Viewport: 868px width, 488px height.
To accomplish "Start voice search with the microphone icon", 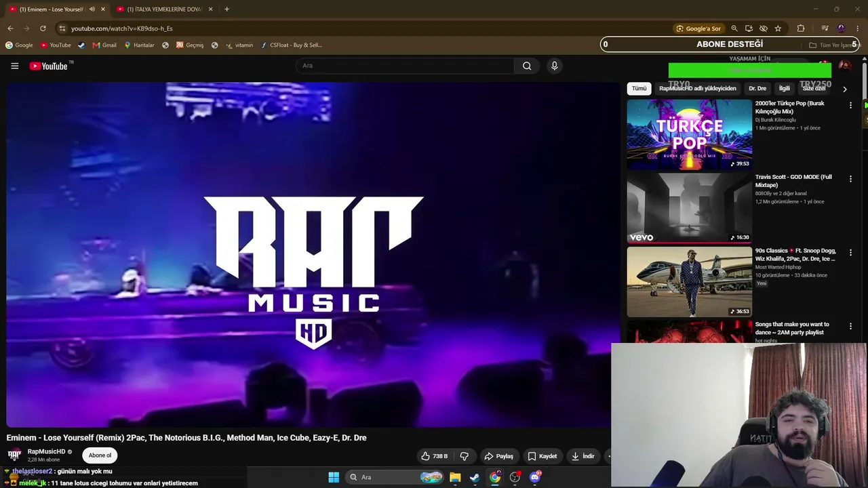I will click(x=554, y=66).
